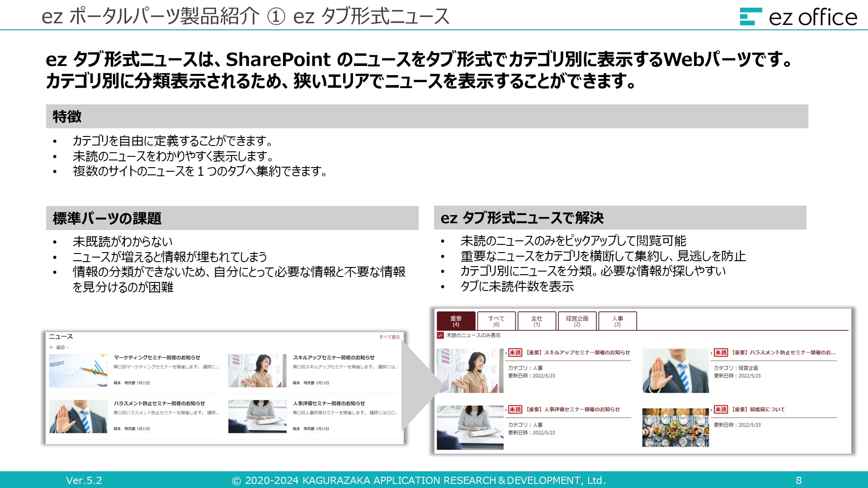Open 【重要】スキルアップセミナー開催のお知らせ headline
The height and width of the screenshot is (488, 868).
pyautogui.click(x=577, y=352)
